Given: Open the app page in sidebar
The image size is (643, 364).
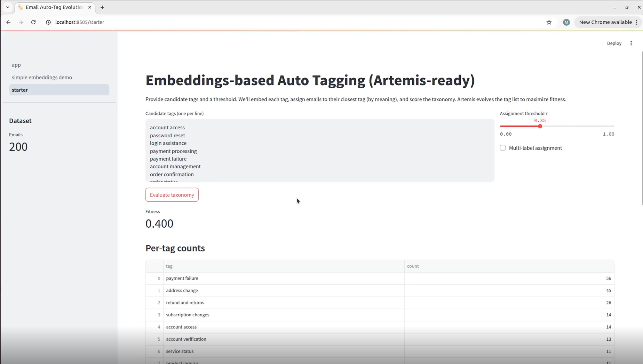Looking at the screenshot, I should point(16,65).
